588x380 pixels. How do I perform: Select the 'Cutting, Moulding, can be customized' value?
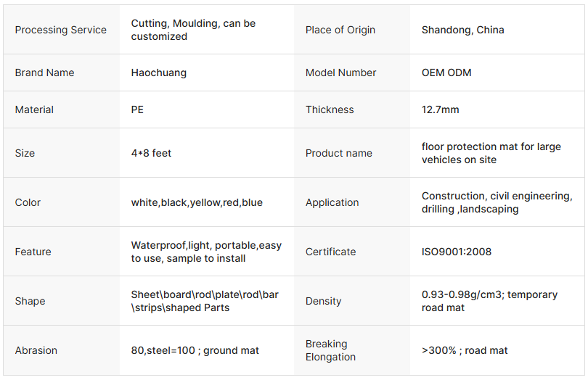[x=193, y=30]
